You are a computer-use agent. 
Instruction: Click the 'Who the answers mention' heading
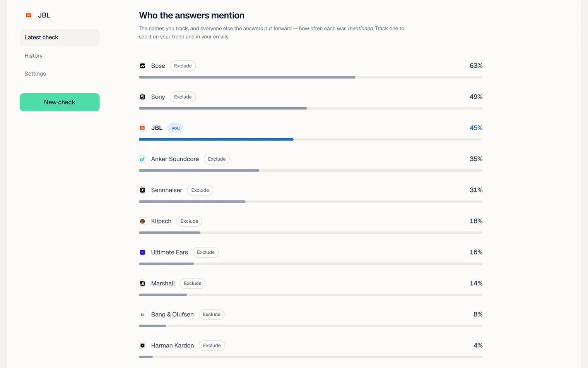coord(191,15)
